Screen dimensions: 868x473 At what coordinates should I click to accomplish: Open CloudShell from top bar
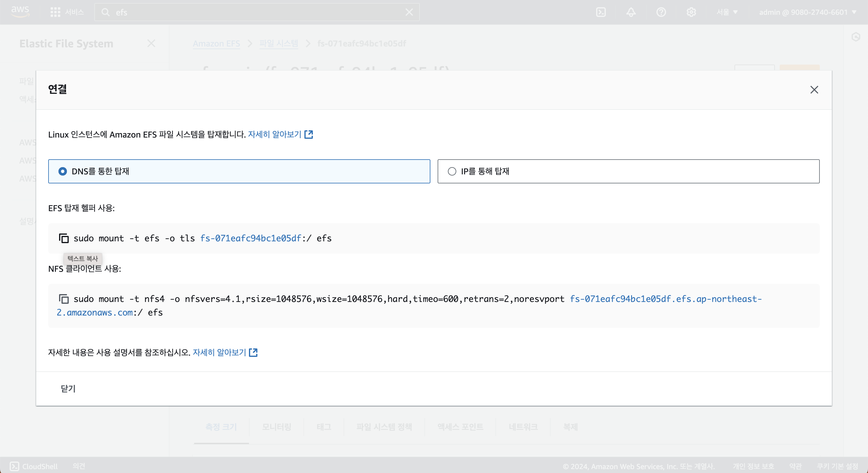(x=601, y=12)
